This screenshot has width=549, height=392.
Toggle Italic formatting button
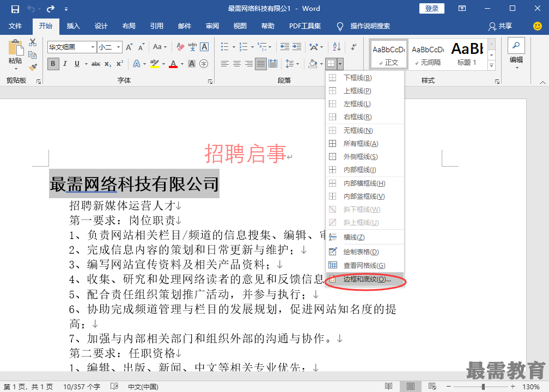pyautogui.click(x=65, y=64)
